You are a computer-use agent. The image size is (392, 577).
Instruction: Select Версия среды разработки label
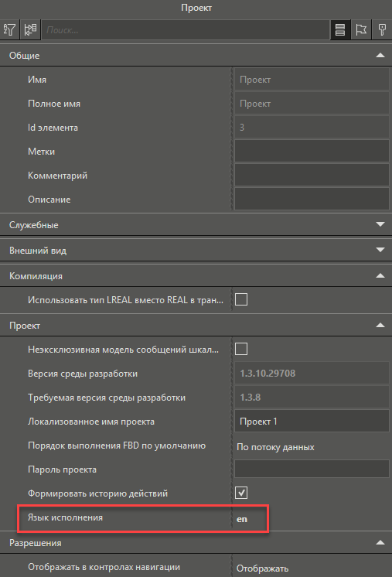pyautogui.click(x=83, y=374)
